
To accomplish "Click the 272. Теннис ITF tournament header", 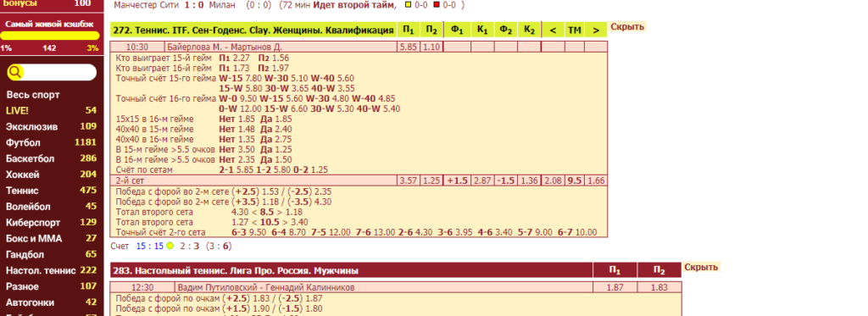I will point(253,30).
